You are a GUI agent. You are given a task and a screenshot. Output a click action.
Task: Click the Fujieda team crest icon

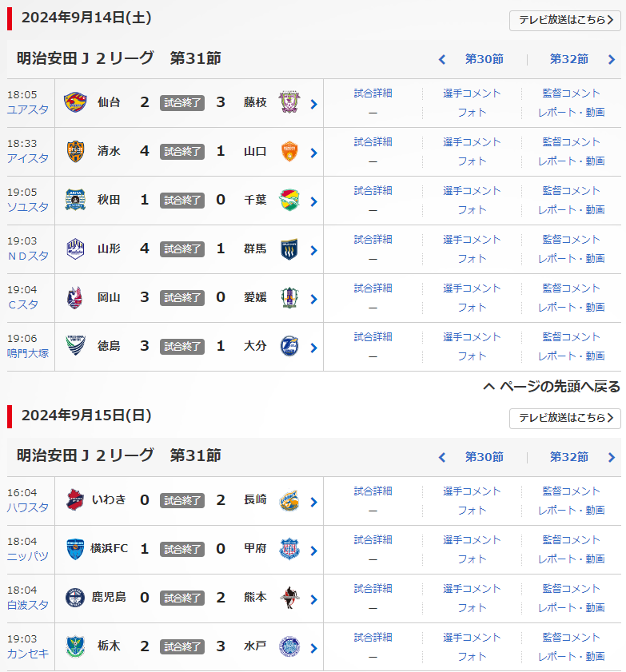289,102
